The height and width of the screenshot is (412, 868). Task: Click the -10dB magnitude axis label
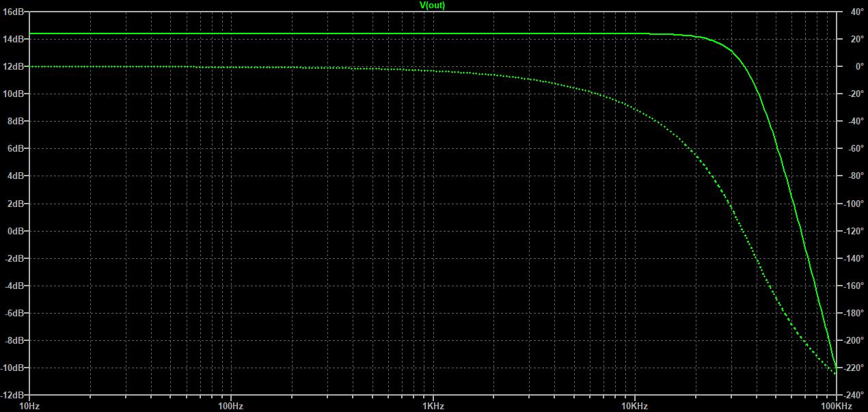[x=13, y=368]
